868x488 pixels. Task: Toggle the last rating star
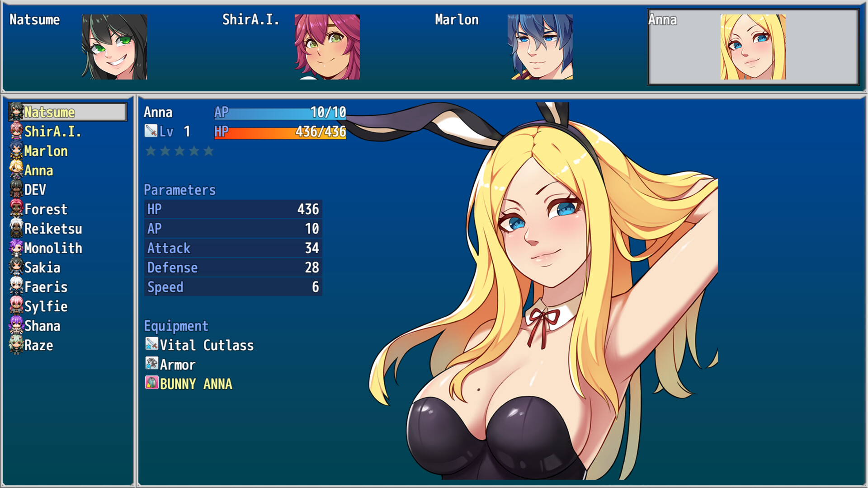point(208,151)
